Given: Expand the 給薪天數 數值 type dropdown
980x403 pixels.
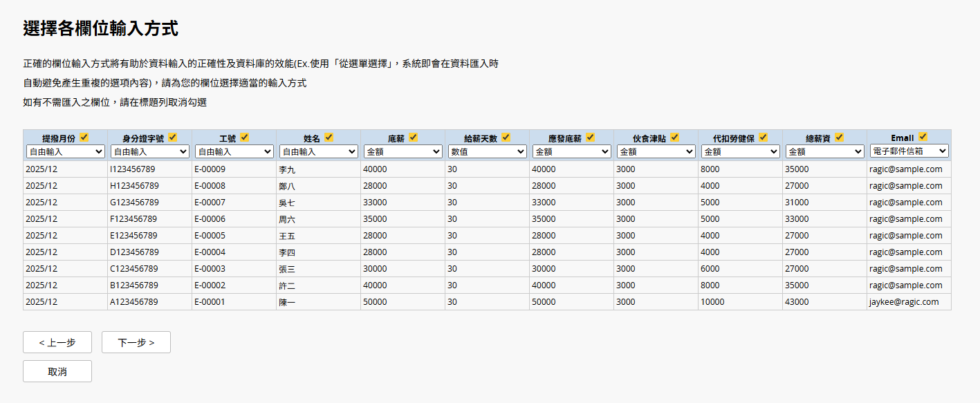Looking at the screenshot, I should (x=487, y=151).
